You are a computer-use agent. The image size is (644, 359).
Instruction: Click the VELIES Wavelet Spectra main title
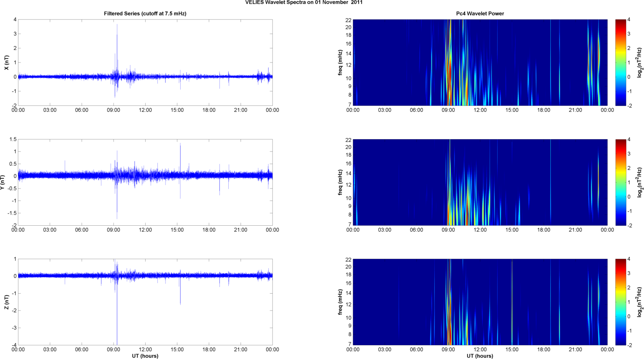[304, 3]
